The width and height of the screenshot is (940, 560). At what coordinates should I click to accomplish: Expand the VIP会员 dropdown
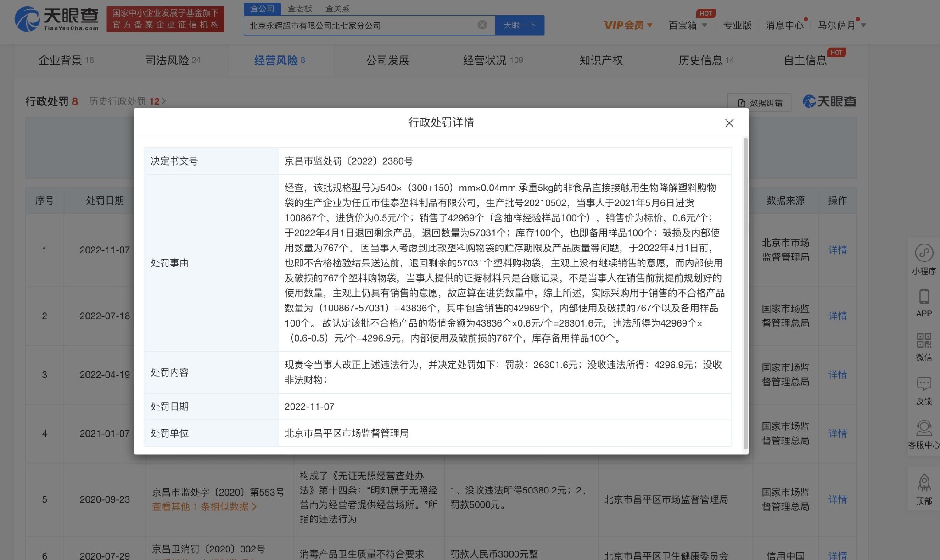click(x=627, y=25)
